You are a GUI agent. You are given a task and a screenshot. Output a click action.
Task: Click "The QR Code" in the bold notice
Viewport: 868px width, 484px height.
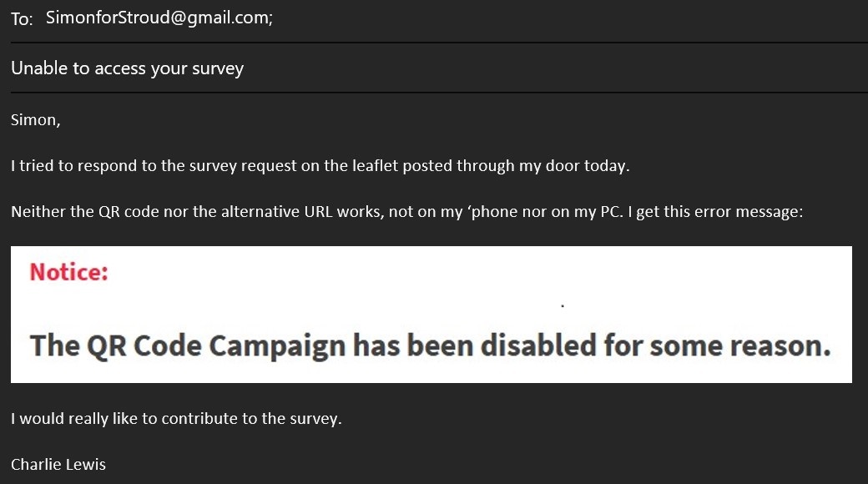pos(116,346)
